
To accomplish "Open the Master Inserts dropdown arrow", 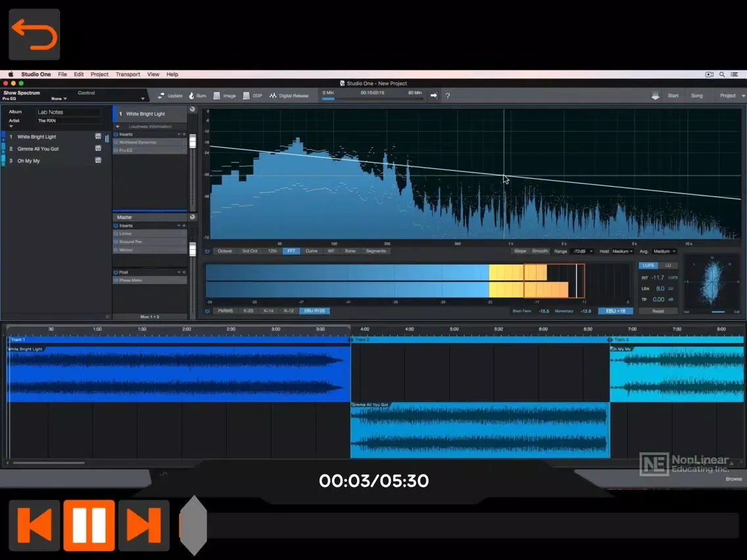I will (179, 225).
